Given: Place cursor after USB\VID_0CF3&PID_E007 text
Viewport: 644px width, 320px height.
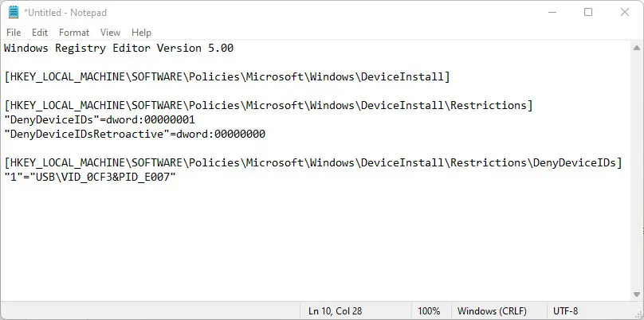Looking at the screenshot, I should coord(177,178).
